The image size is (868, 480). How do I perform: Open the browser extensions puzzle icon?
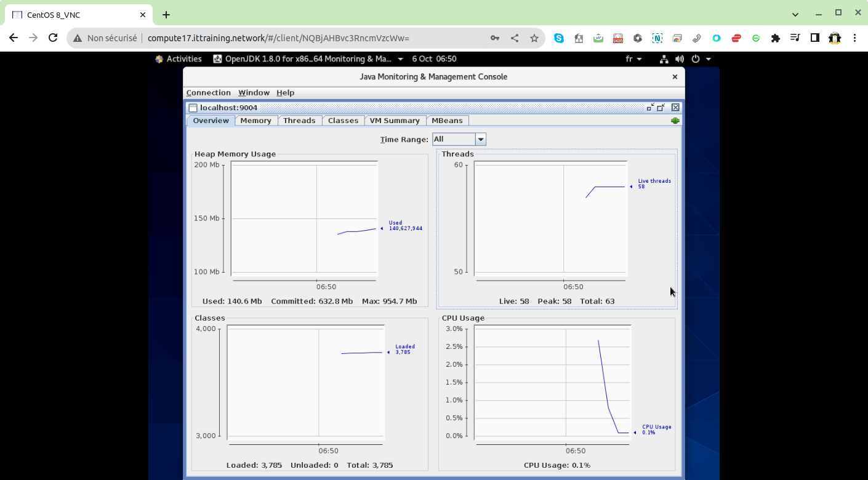(x=776, y=38)
